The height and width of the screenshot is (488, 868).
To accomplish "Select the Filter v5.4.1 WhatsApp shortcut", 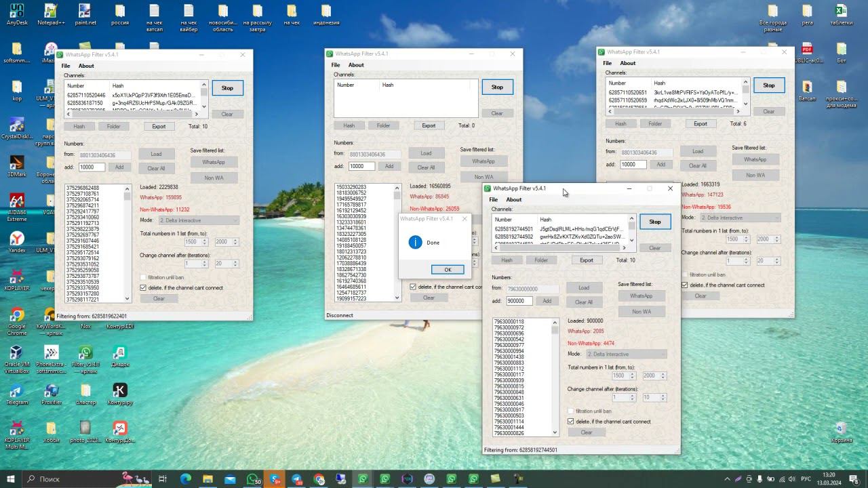I will [85, 360].
